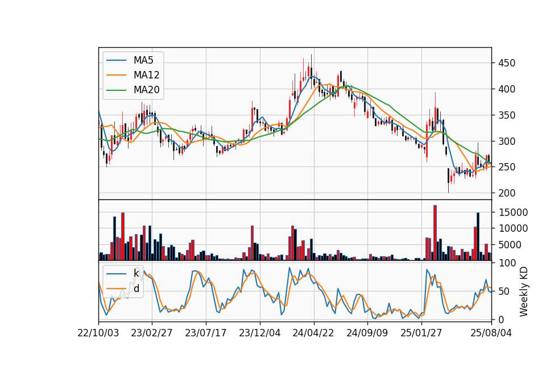The image size is (546, 392).
Task: Click the 5000 volume axis label
Action: tap(510, 245)
